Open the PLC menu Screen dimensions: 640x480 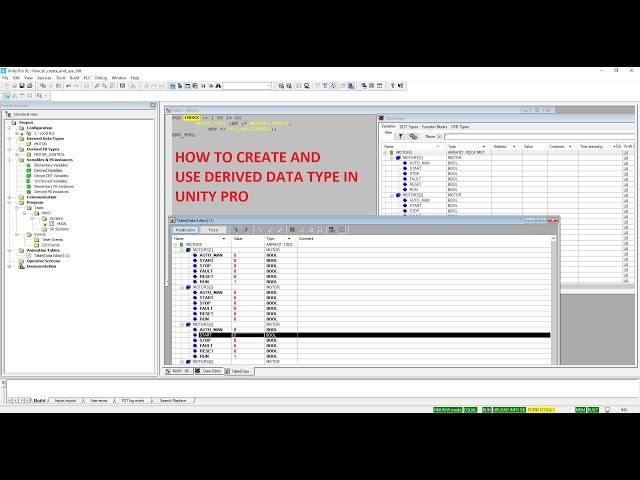coord(87,78)
